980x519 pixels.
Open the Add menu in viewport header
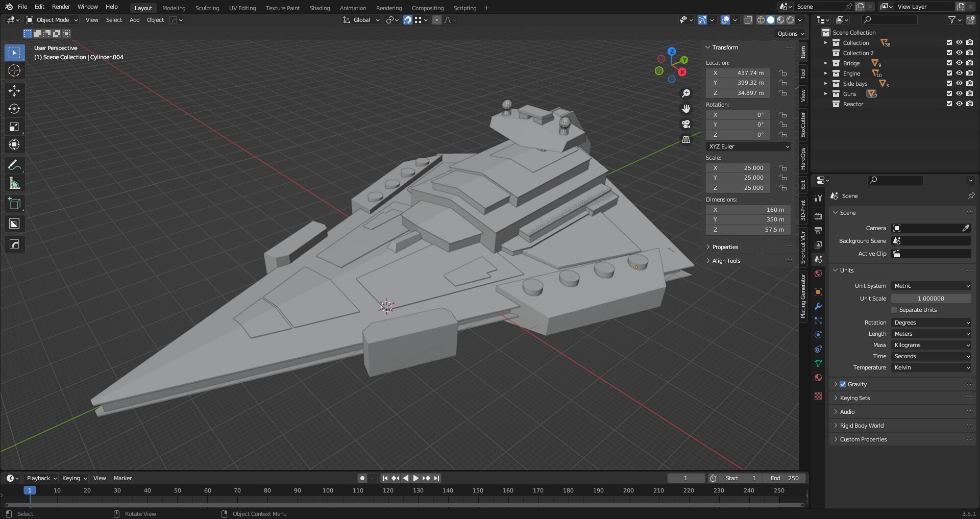pos(135,20)
